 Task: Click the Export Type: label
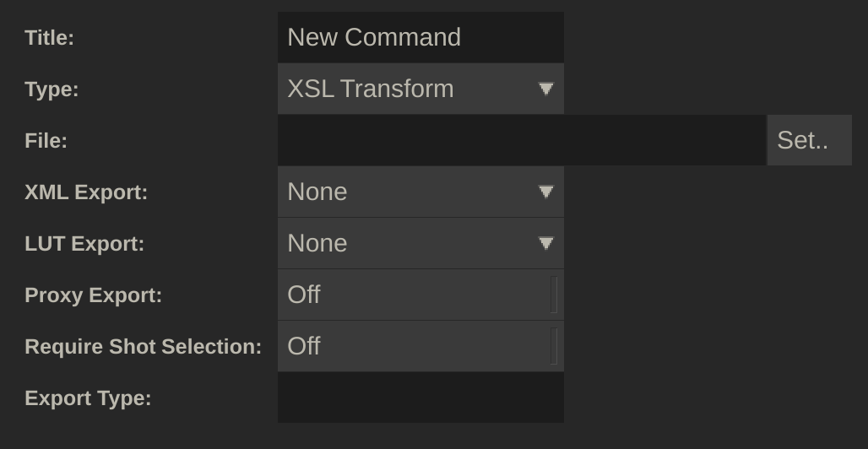[88, 398]
